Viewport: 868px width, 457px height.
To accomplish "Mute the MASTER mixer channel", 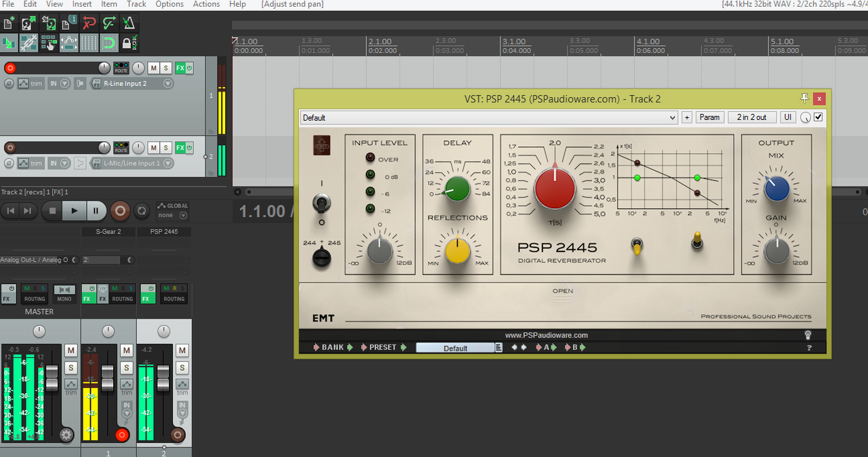I will click(x=71, y=351).
